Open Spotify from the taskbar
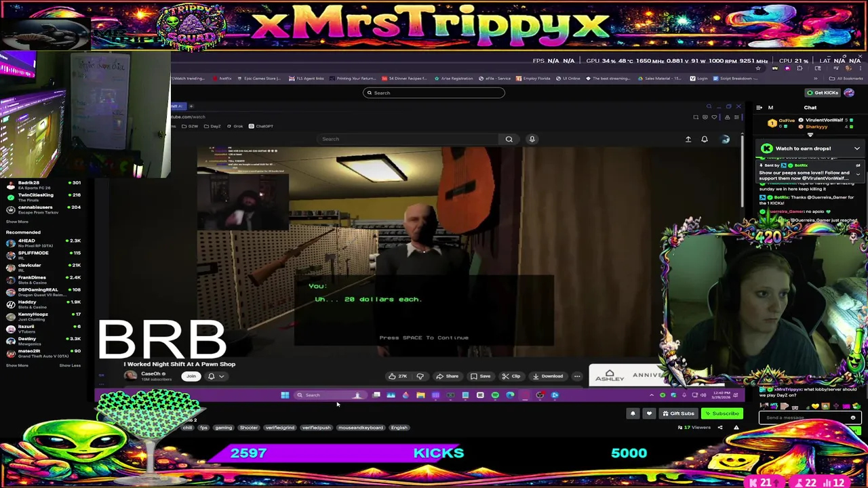Image resolution: width=868 pixels, height=488 pixels. coord(495,395)
